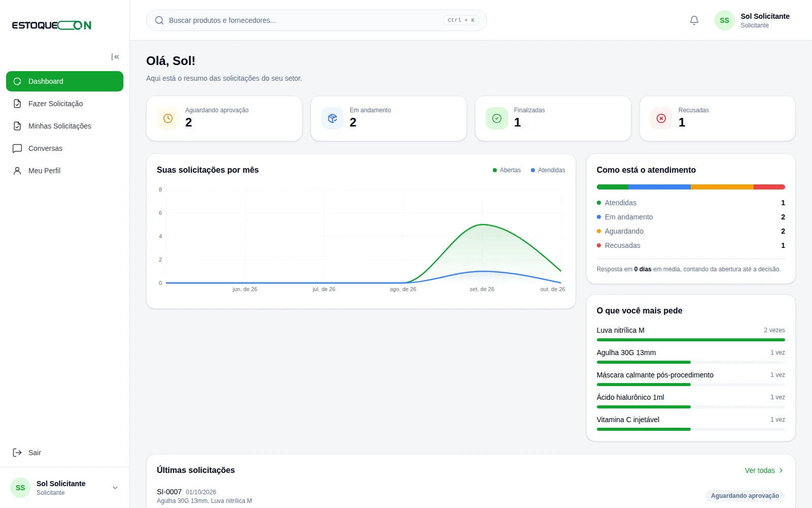Toggle the Atendidas series in chart legend

point(548,170)
